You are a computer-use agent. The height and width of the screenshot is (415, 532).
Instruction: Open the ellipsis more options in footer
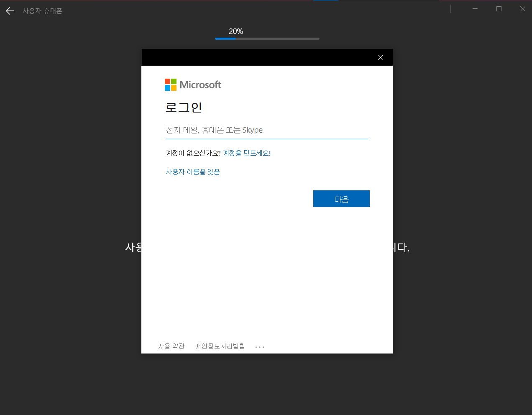260,347
